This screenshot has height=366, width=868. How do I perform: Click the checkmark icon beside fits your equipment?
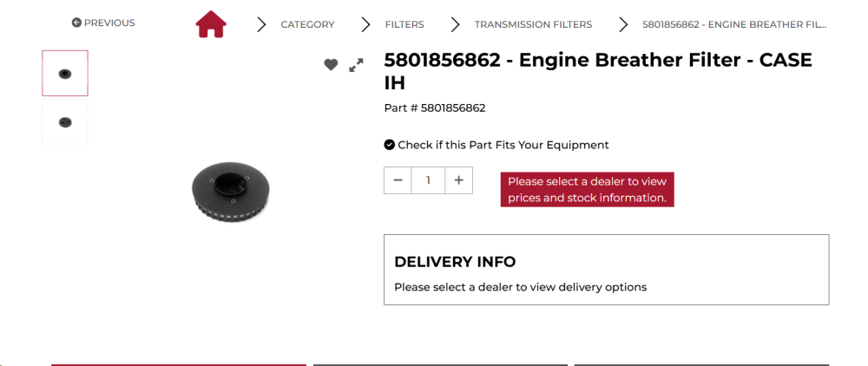click(x=389, y=145)
